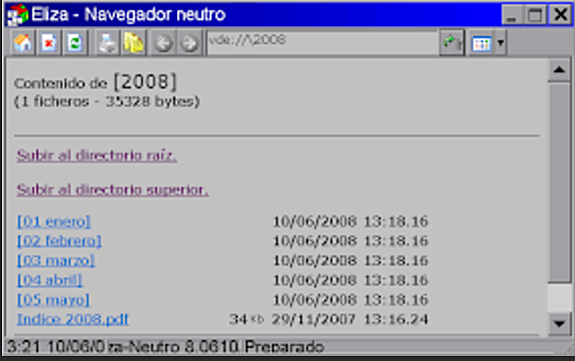Open the [01 enero] folder link
Screen dimensions: 575x361
click(x=54, y=222)
